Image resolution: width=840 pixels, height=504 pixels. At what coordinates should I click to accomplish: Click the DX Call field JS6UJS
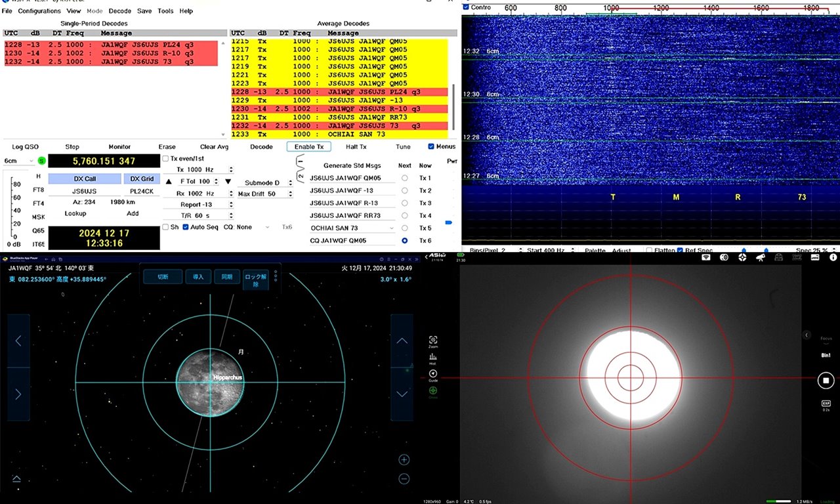coord(84,191)
